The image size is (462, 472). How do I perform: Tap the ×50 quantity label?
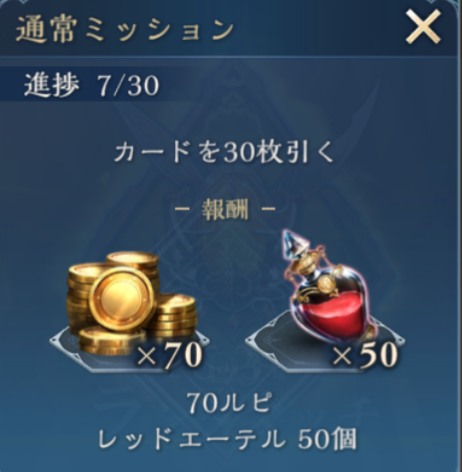coord(365,357)
